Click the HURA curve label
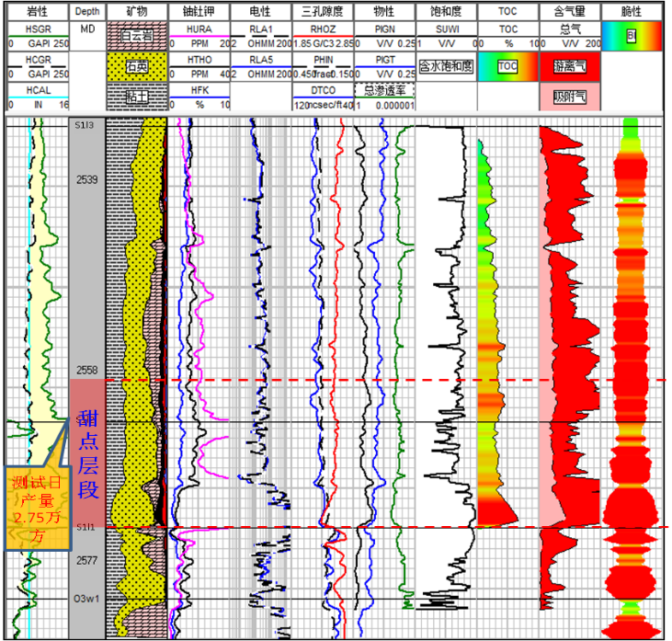Screen dimensions: 672x641 click(x=199, y=29)
